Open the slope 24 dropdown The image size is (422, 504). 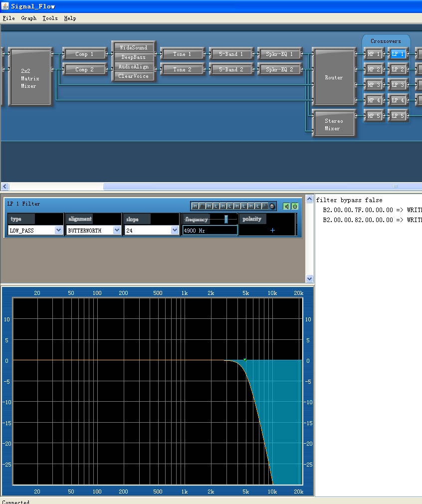point(151,230)
